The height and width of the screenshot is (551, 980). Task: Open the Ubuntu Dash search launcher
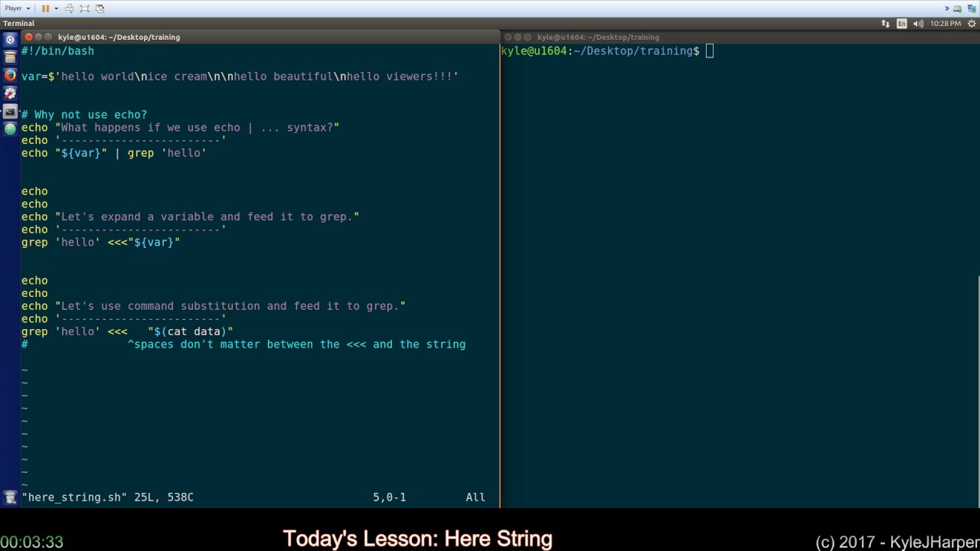pyautogui.click(x=10, y=39)
